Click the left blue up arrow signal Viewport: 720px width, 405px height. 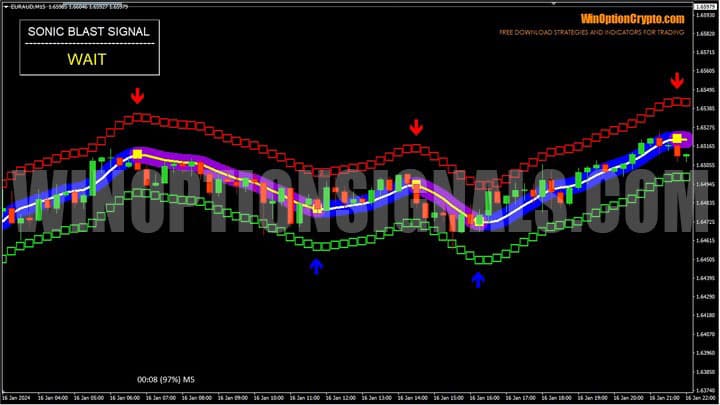(x=317, y=265)
